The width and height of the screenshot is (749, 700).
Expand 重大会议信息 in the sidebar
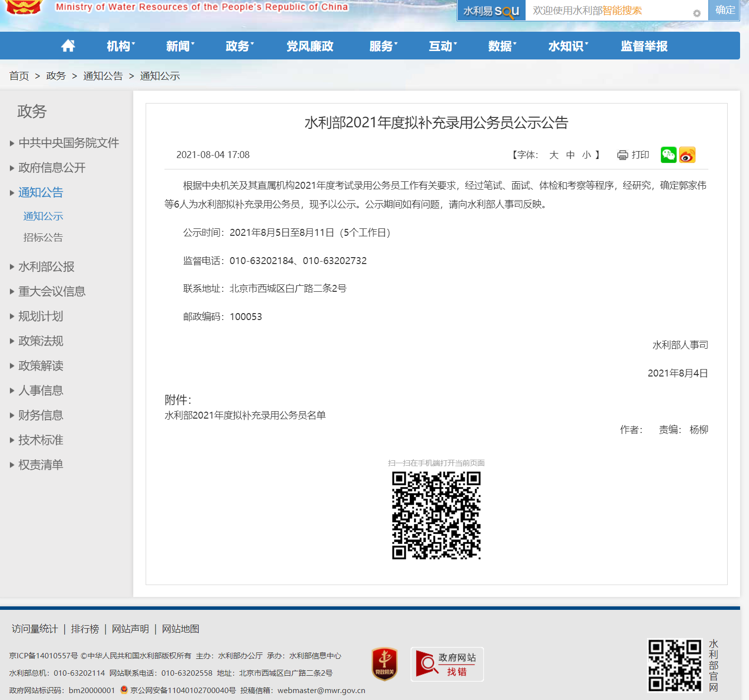coord(52,291)
